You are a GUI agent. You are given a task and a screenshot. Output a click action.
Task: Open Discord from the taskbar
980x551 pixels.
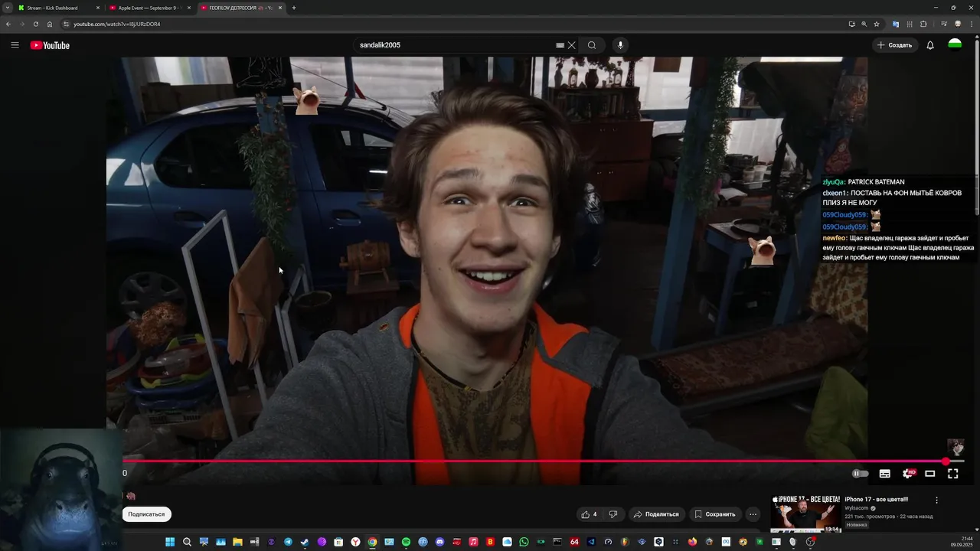(439, 542)
